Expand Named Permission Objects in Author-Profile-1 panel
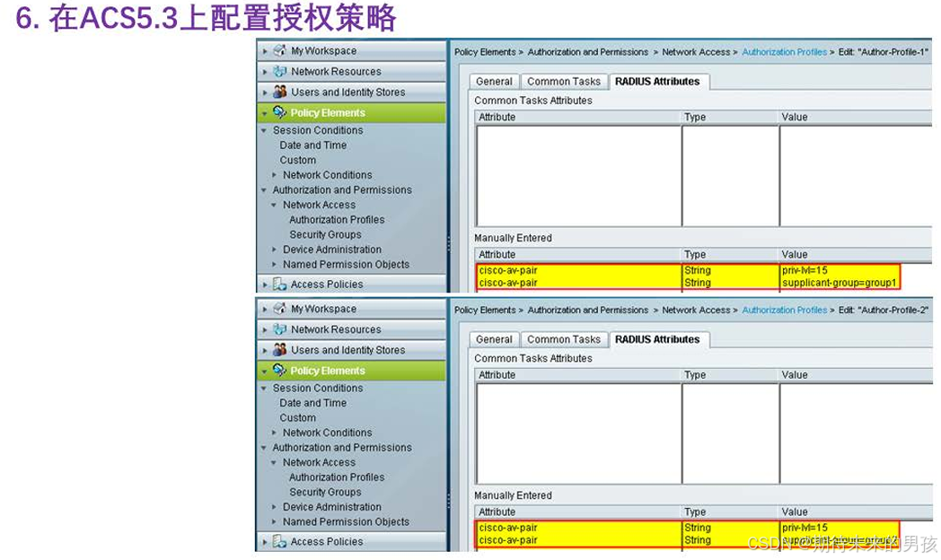The width and height of the screenshot is (941, 560). click(274, 265)
